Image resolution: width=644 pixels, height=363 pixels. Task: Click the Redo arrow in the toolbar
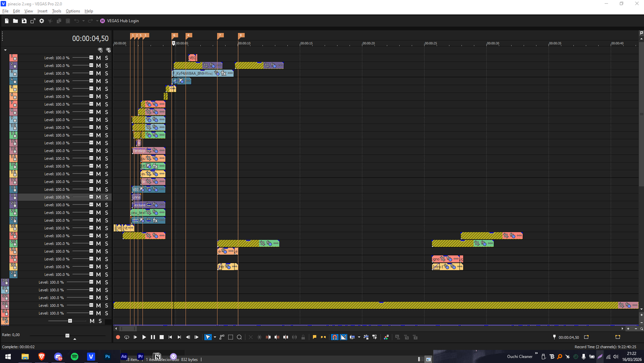(89, 21)
